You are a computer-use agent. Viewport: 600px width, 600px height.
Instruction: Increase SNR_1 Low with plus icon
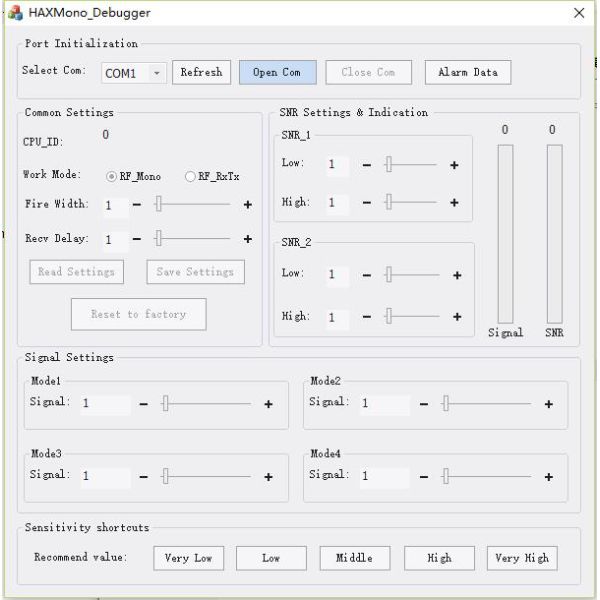click(x=454, y=165)
